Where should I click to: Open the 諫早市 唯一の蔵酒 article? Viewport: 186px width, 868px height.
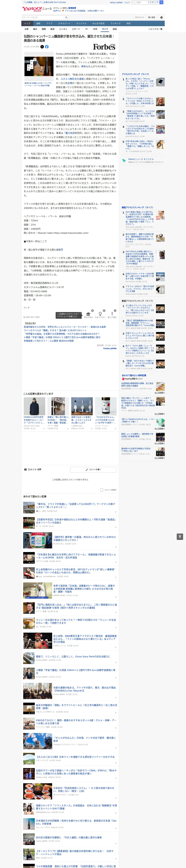click(85, 538)
